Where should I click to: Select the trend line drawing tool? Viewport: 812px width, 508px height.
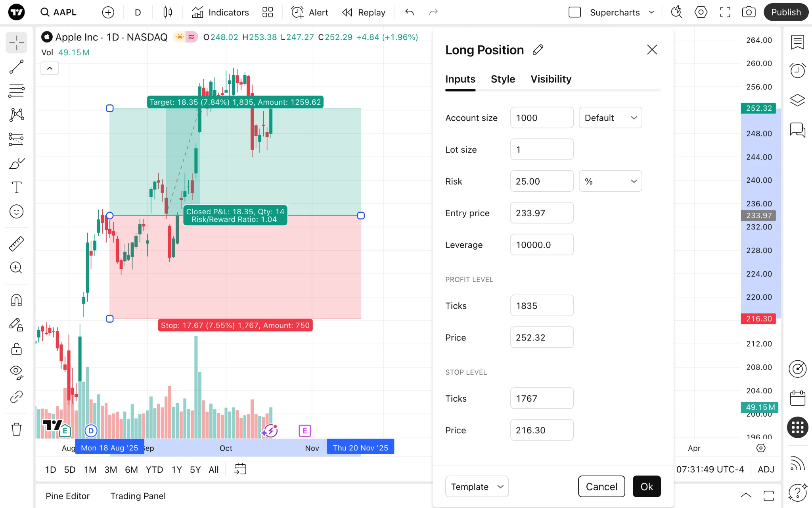(16, 67)
